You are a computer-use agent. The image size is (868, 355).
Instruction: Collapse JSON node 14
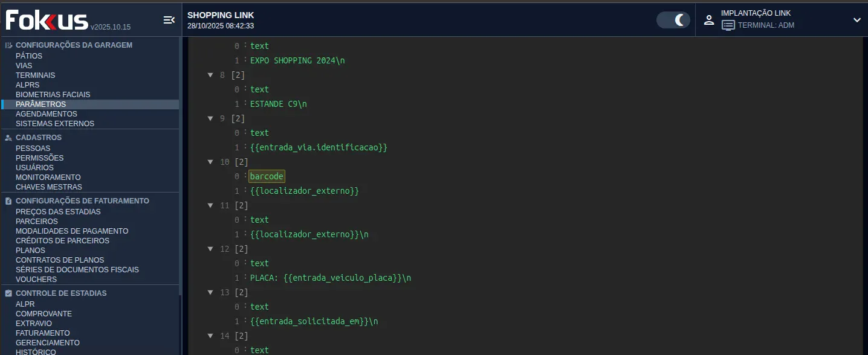210,336
